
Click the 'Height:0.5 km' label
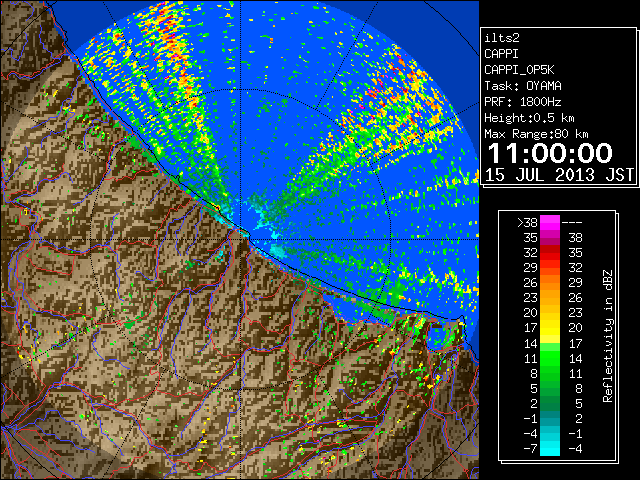pyautogui.click(x=529, y=118)
